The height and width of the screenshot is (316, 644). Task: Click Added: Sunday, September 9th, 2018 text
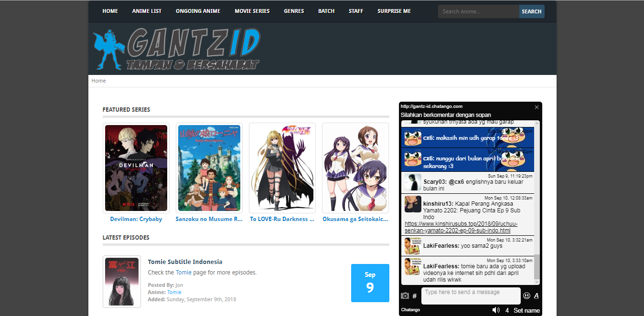pyautogui.click(x=192, y=299)
